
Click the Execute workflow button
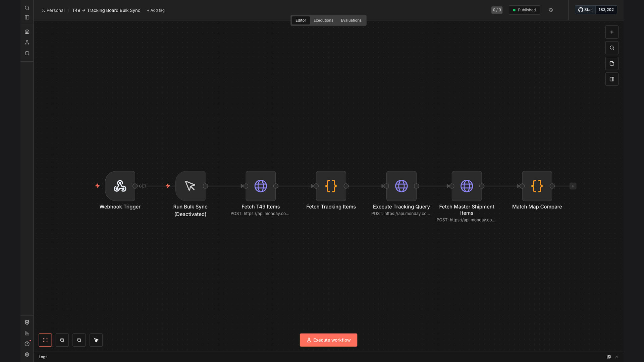click(x=328, y=340)
